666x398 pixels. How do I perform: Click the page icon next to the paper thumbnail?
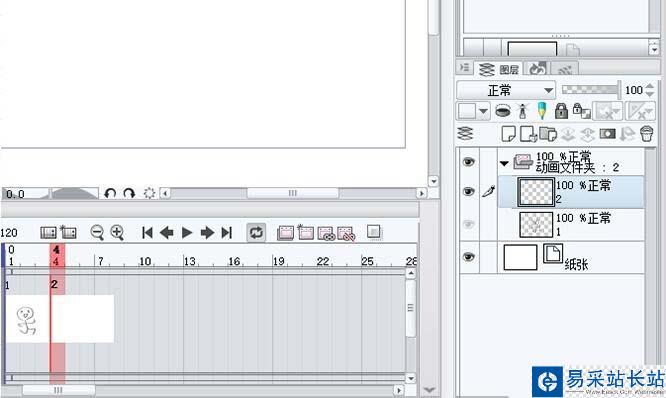click(x=553, y=253)
